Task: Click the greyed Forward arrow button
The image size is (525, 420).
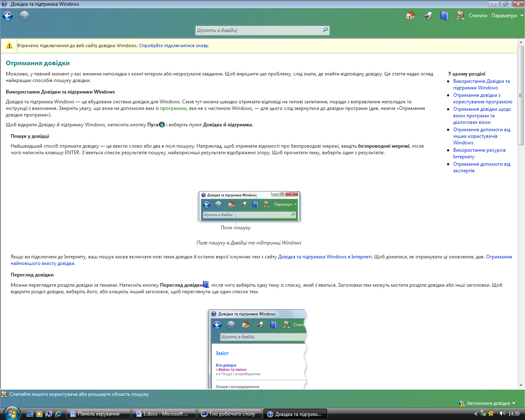Action: coord(25,16)
